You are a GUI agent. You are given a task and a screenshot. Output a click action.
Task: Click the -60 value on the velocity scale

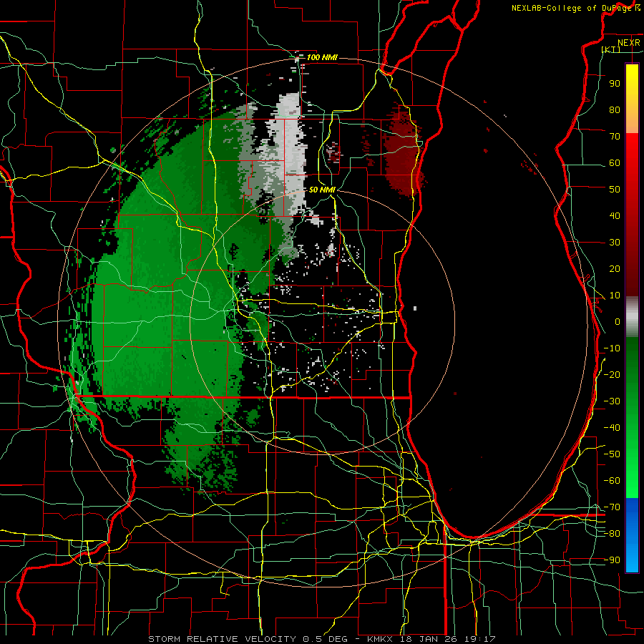(612, 481)
